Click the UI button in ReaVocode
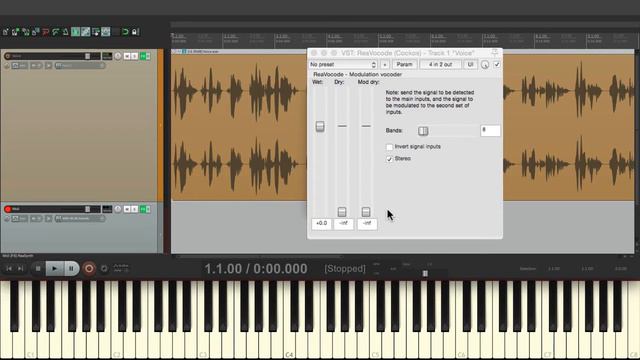The width and height of the screenshot is (640, 360). 470,64
